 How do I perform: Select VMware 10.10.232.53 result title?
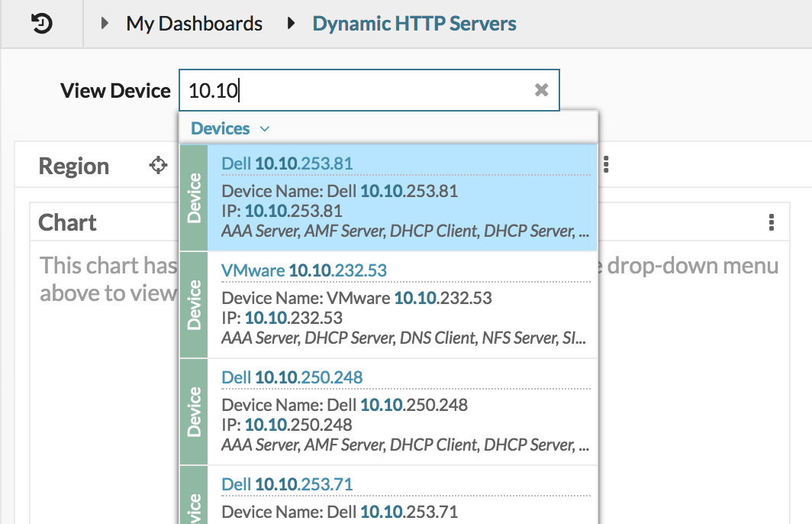click(x=304, y=270)
